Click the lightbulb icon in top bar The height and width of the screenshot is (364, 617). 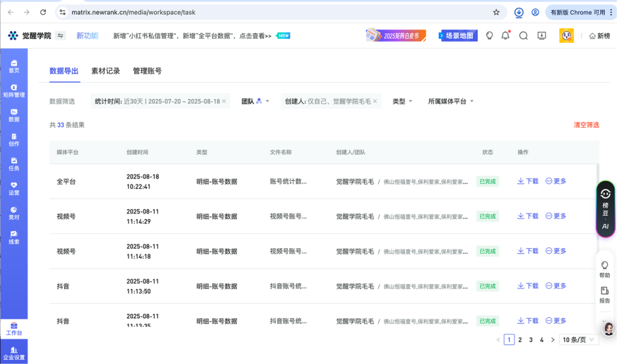point(489,36)
